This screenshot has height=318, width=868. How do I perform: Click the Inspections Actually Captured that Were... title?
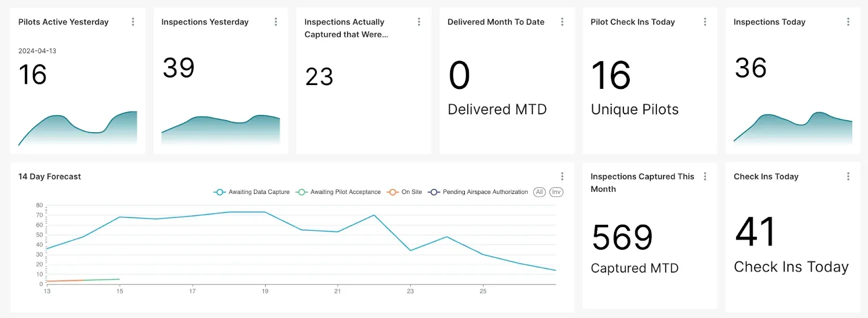346,28
